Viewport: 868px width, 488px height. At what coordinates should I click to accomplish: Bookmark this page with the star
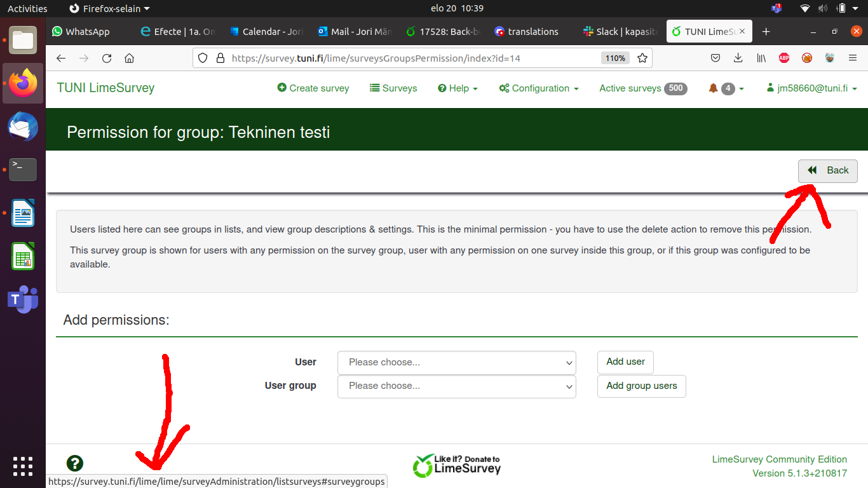[x=642, y=58]
